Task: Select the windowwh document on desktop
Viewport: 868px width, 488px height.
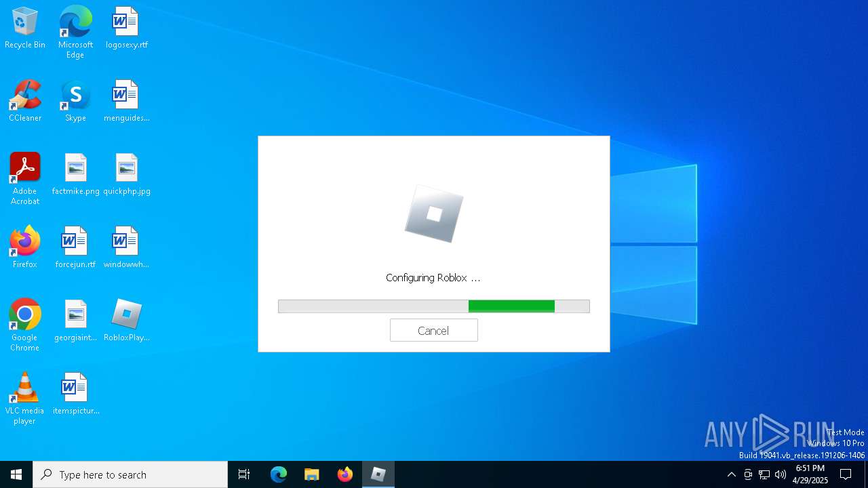Action: (x=126, y=248)
